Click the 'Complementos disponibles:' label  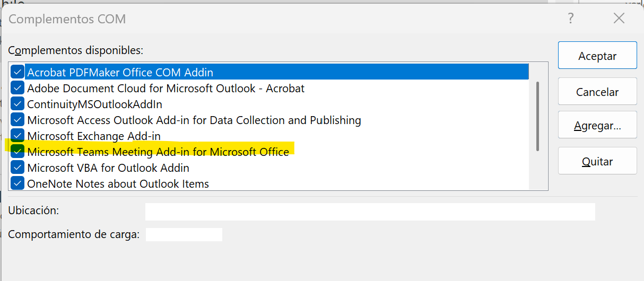pyautogui.click(x=76, y=51)
